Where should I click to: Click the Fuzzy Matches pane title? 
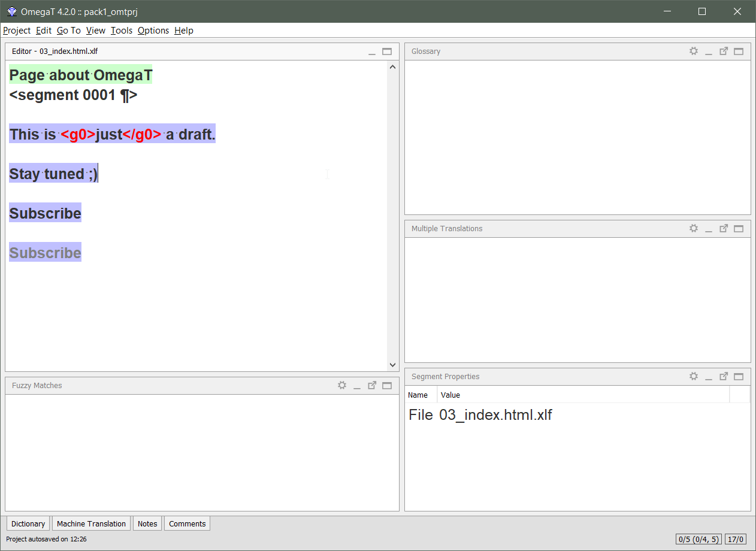pos(37,385)
